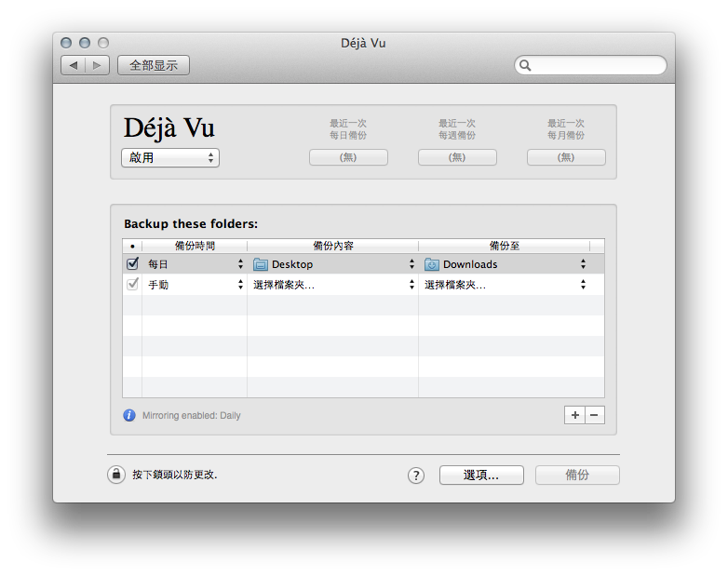
Task: Click the 全部显示 button
Action: [x=154, y=65]
